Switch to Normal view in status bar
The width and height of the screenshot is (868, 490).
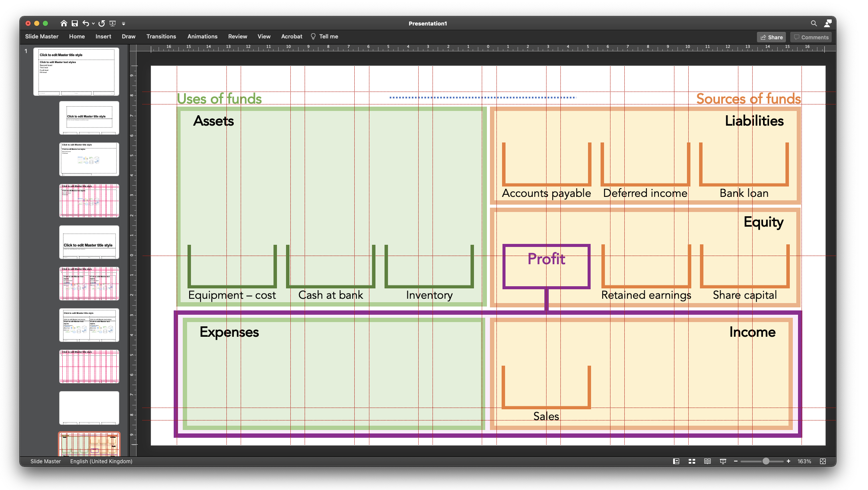tap(676, 461)
